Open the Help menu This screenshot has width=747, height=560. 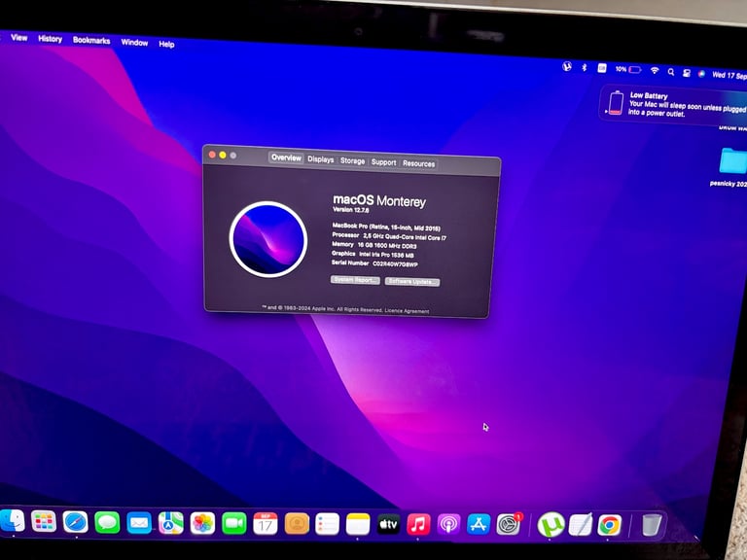[166, 44]
